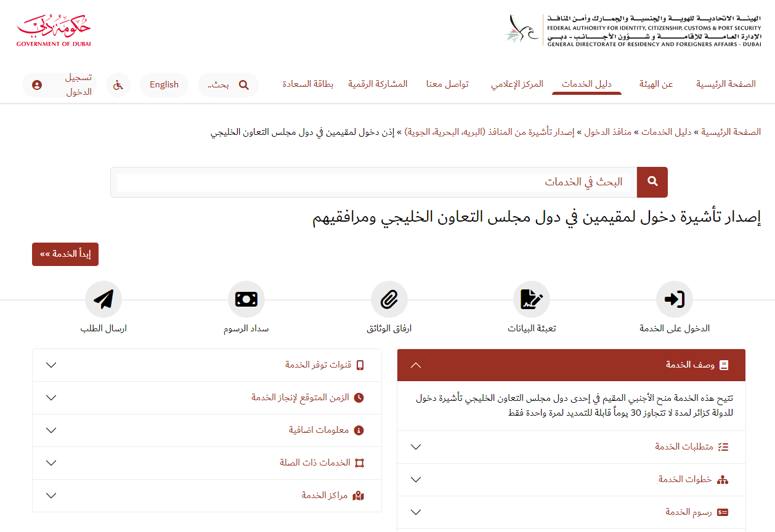Open the المركز الإعلامي menu item
Screen dimensions: 775x532
517,84
